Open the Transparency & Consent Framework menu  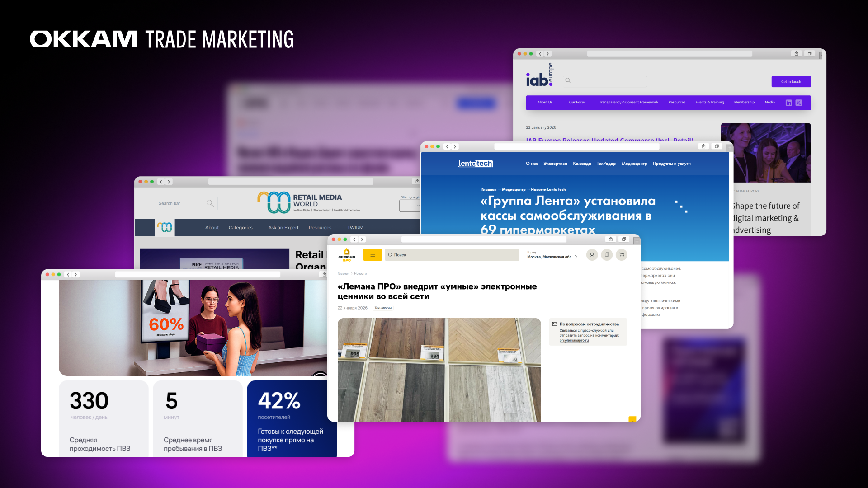[628, 103]
